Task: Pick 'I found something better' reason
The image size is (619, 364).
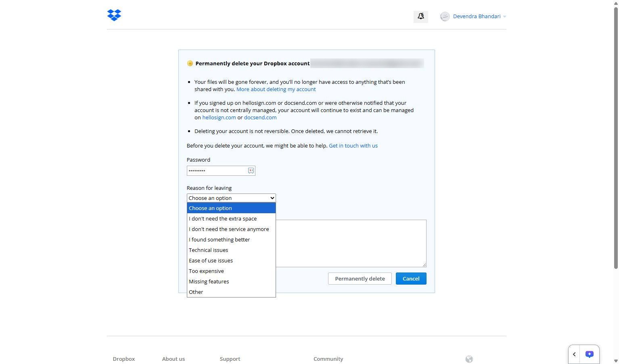Action: (231, 239)
